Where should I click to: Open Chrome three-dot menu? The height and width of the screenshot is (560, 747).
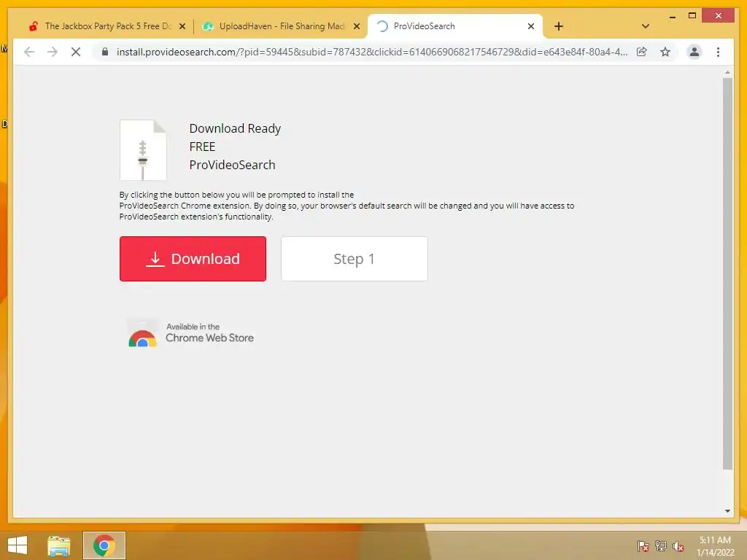[718, 52]
